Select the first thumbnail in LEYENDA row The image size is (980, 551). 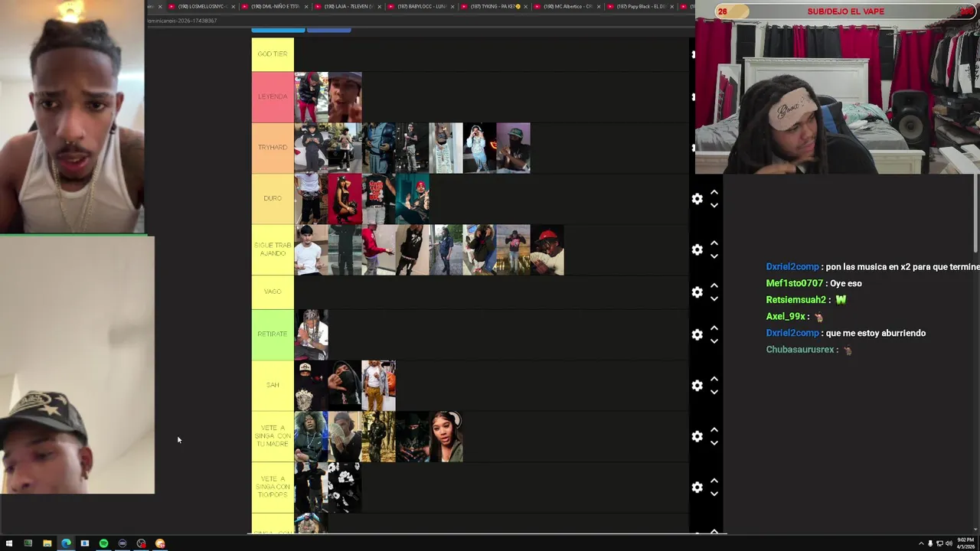312,97
